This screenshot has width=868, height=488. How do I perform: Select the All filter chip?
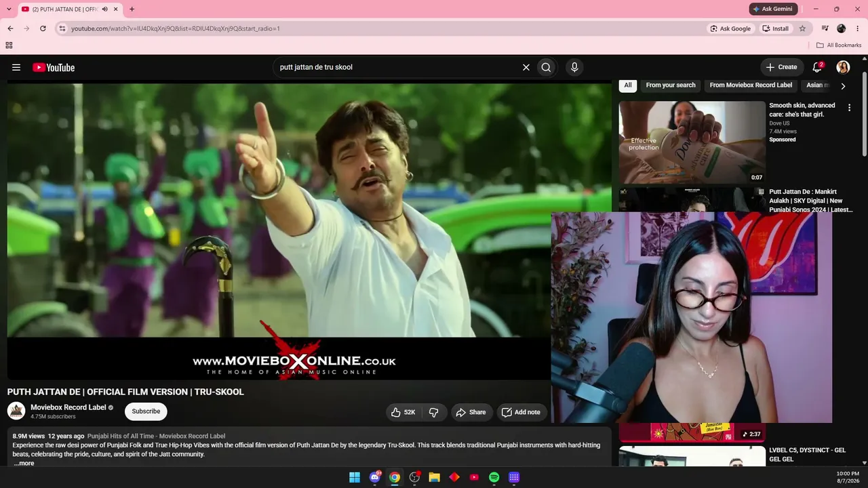click(x=628, y=85)
